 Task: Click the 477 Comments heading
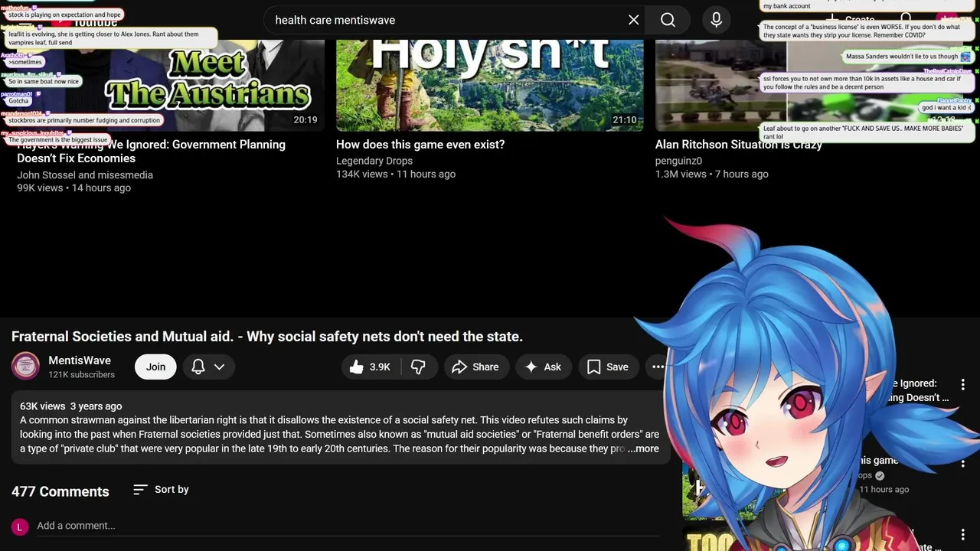click(x=60, y=491)
